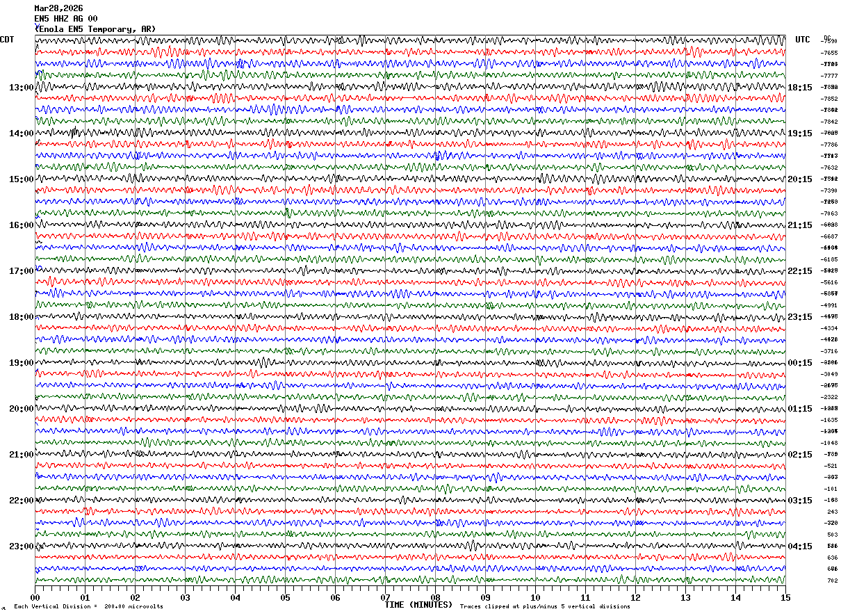Click the 18:00 CDT time label

pos(22,317)
